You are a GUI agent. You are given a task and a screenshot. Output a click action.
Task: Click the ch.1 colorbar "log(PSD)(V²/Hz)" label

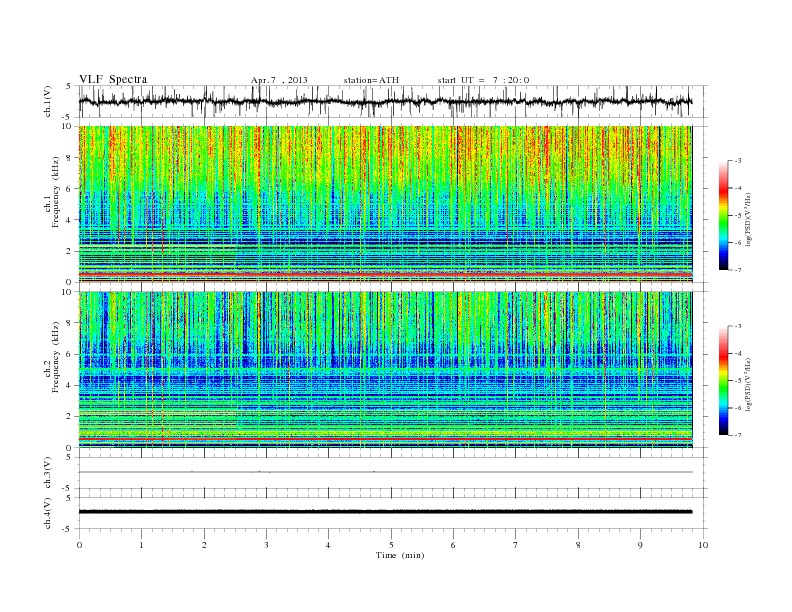(x=748, y=219)
